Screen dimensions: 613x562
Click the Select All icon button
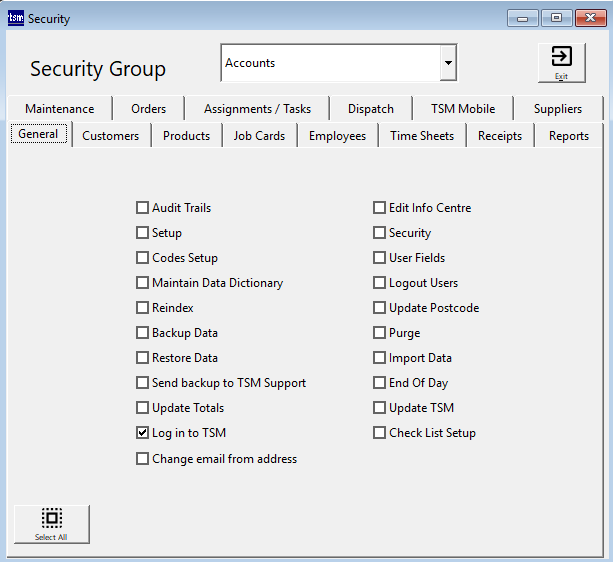pyautogui.click(x=52, y=523)
